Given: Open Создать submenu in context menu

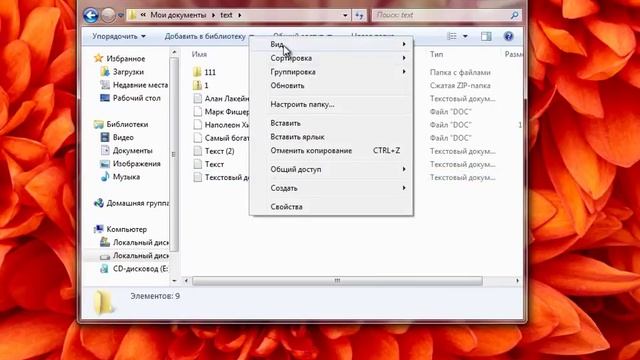Looking at the screenshot, I should click(x=331, y=188).
